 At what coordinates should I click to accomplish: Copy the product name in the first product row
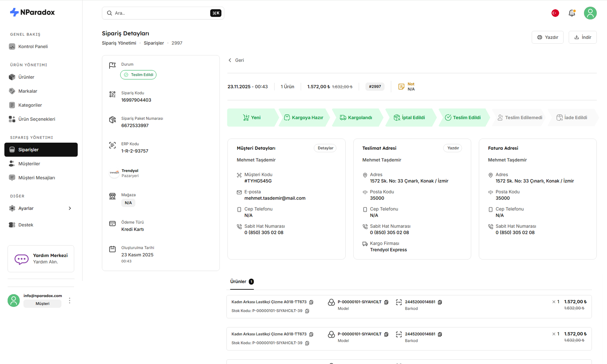tap(311, 302)
